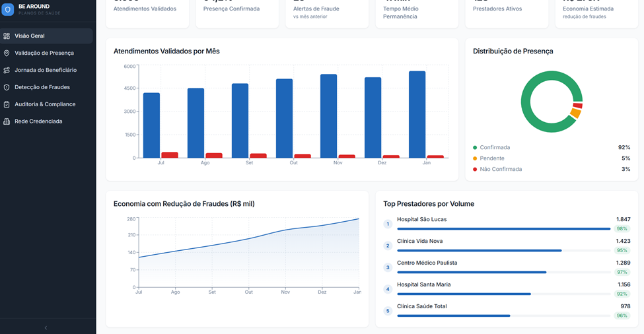Open the Visão Geral menu item
This screenshot has height=334, width=644.
tap(46, 36)
